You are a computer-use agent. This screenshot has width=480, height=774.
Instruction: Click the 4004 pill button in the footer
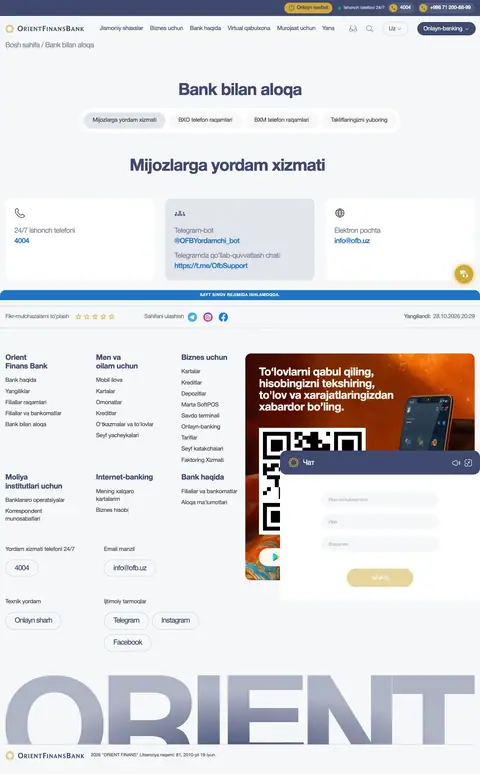pos(22,568)
